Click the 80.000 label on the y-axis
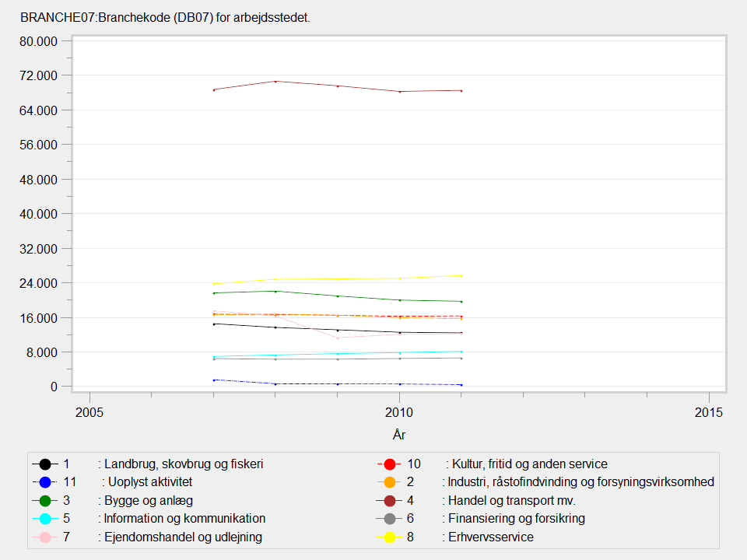 pyautogui.click(x=39, y=41)
